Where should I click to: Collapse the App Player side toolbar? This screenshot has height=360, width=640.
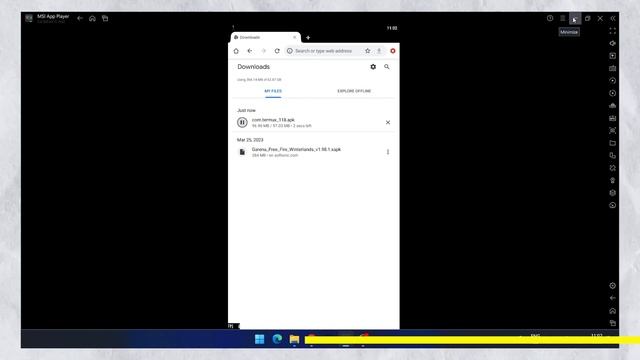click(613, 18)
